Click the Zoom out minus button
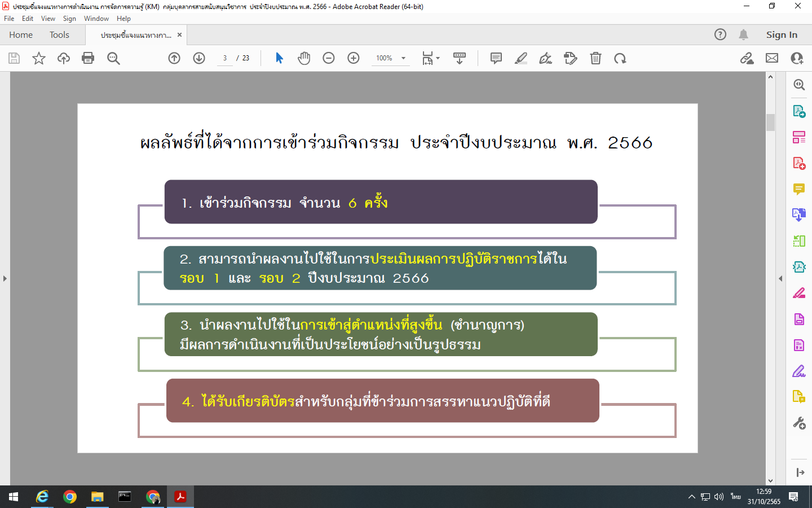Viewport: 812px width, 508px height. [329, 58]
